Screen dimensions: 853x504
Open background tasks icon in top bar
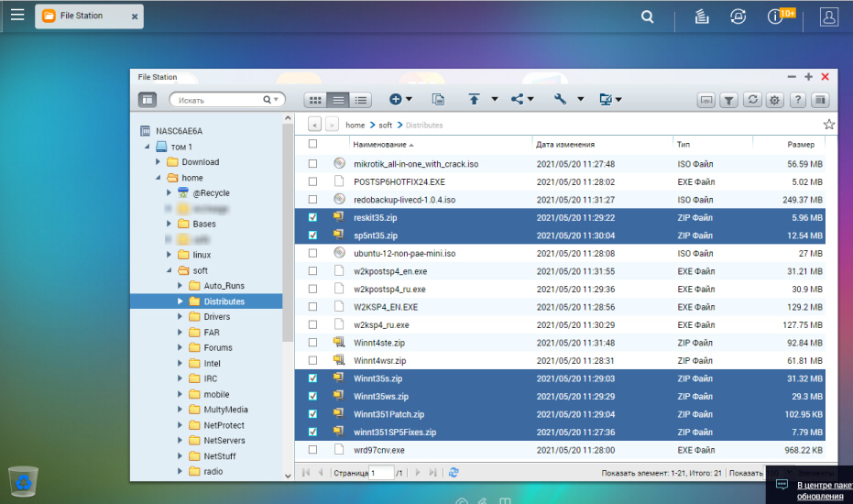coord(702,16)
